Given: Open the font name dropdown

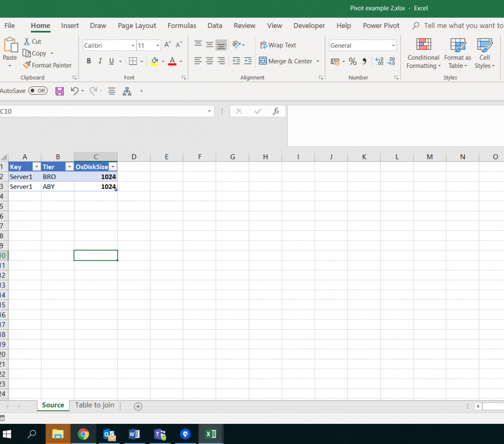Looking at the screenshot, I should 133,45.
